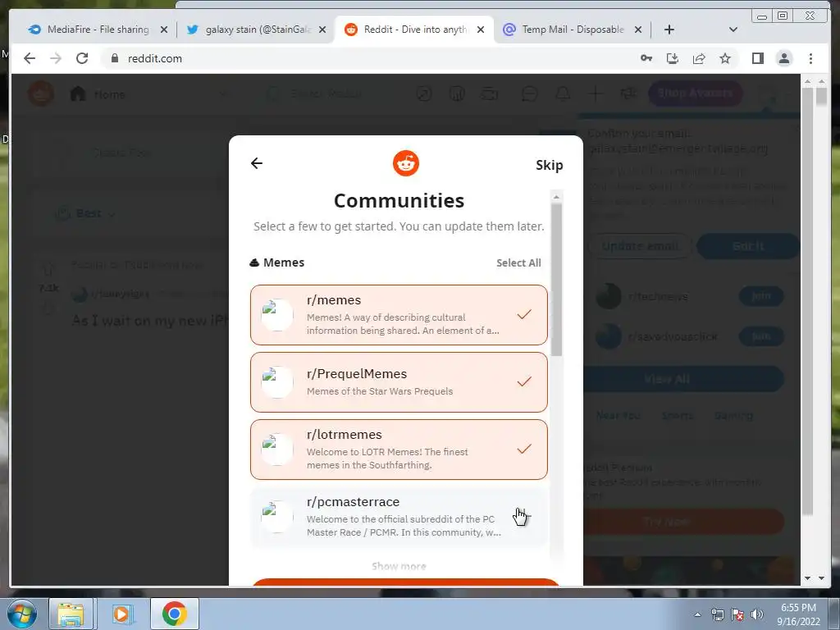Open the Best sort dropdown behind the modal
This screenshot has height=630, width=840.
click(85, 213)
